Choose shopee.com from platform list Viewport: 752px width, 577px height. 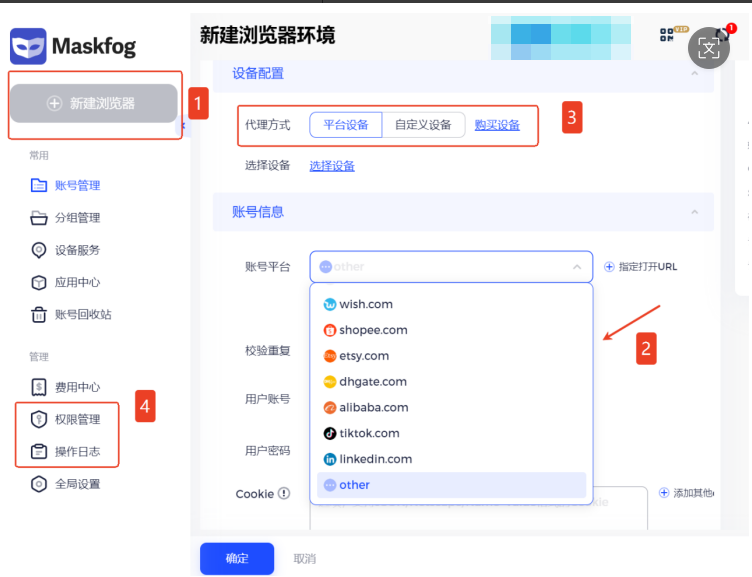pos(372,330)
